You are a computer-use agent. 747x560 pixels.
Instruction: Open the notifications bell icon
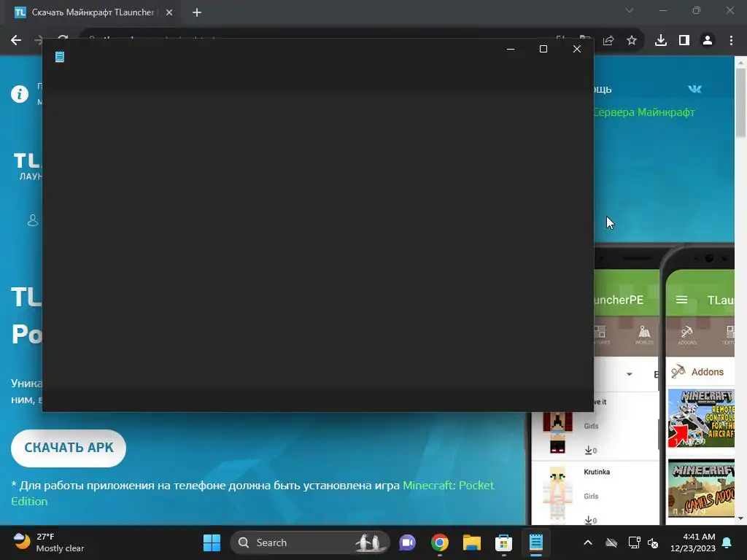tap(727, 542)
